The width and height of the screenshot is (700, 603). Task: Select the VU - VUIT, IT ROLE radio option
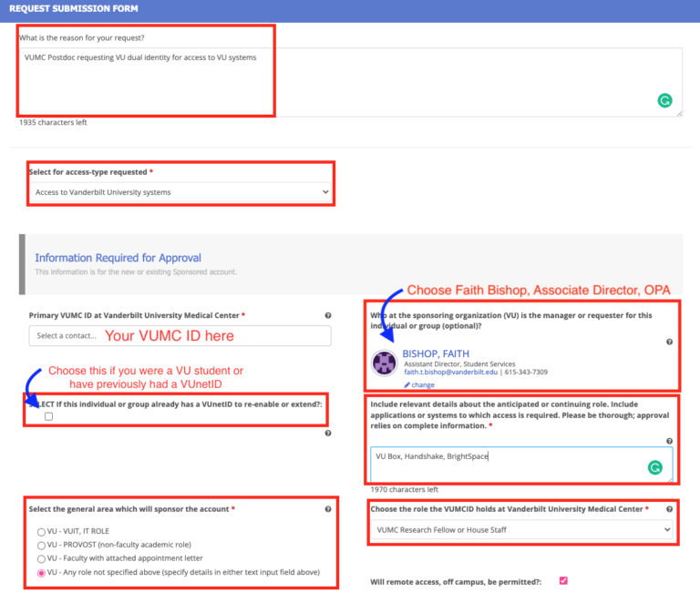point(40,531)
